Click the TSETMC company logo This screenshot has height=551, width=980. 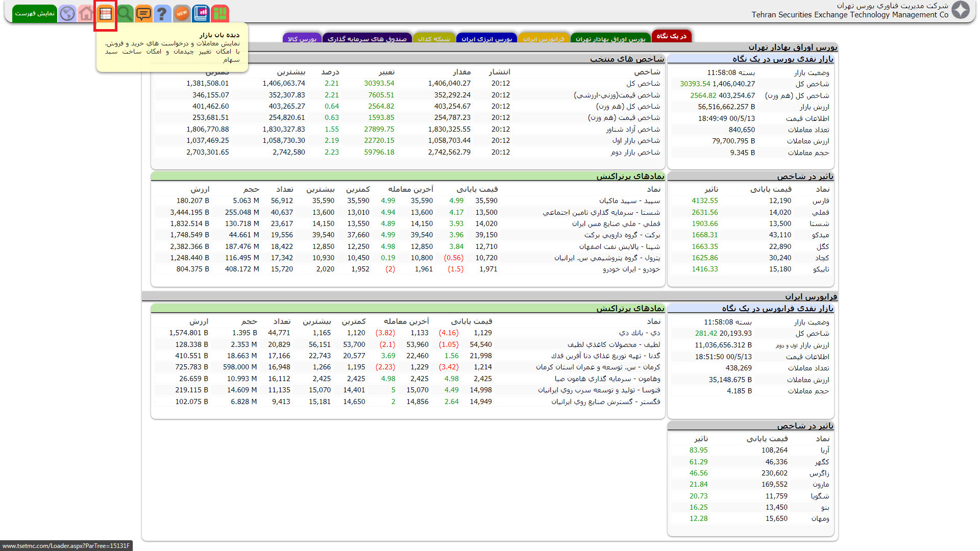pyautogui.click(x=961, y=10)
